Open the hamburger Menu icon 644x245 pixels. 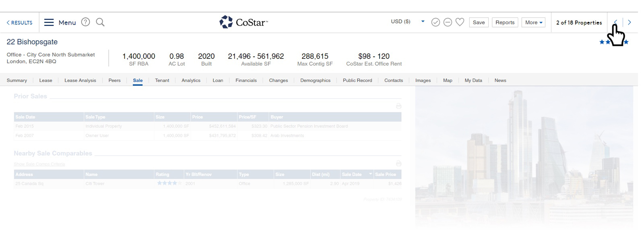49,22
